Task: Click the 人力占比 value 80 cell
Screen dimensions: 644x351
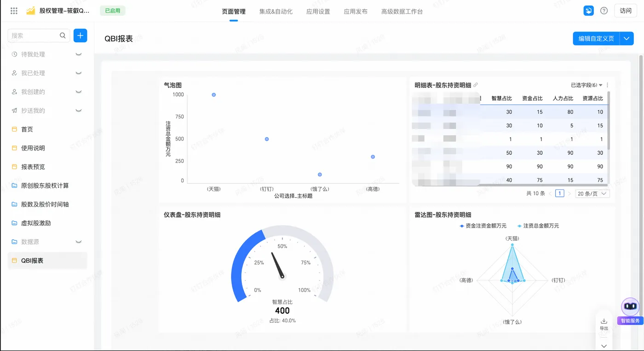Action: (570, 112)
